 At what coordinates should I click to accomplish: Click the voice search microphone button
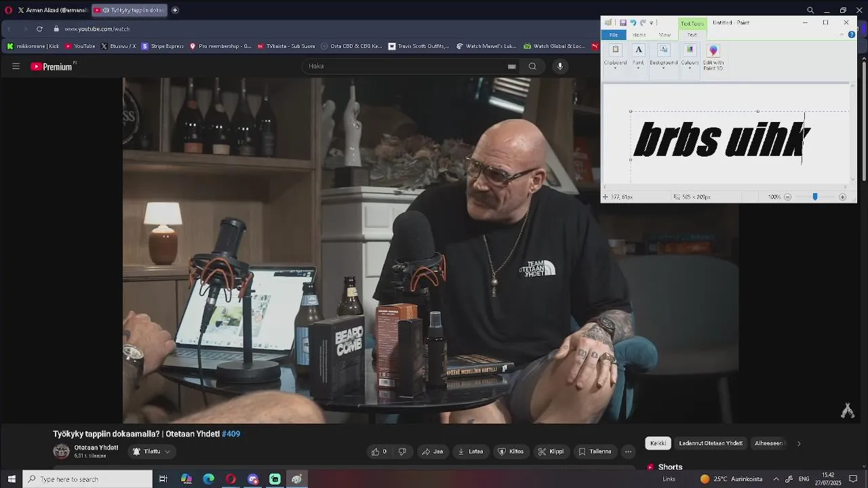tap(560, 66)
